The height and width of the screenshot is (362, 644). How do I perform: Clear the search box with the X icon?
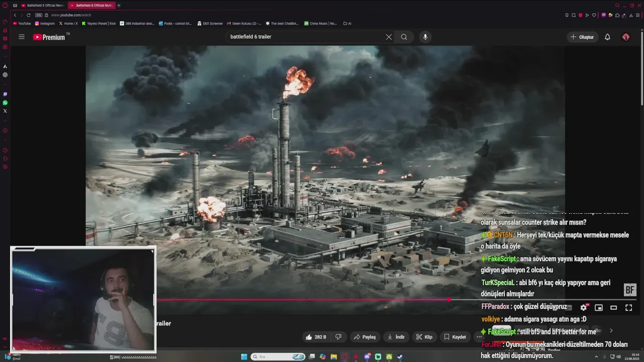388,37
